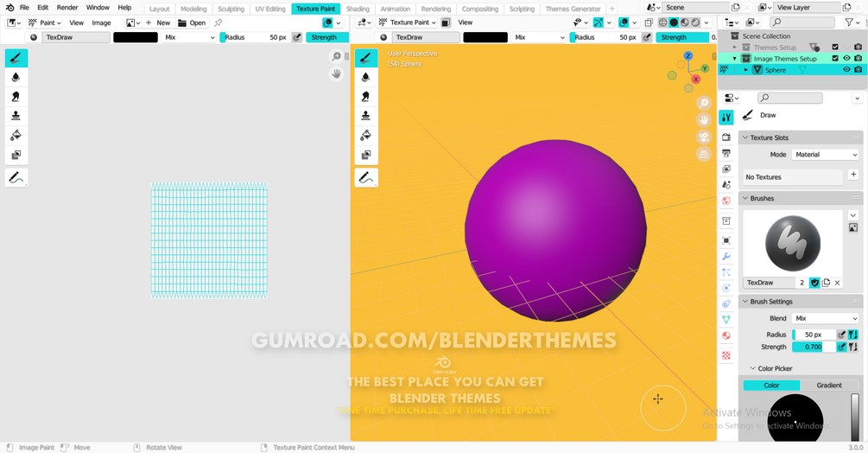Collapse the Brushes panel
This screenshot has height=453, width=868.
click(x=745, y=198)
